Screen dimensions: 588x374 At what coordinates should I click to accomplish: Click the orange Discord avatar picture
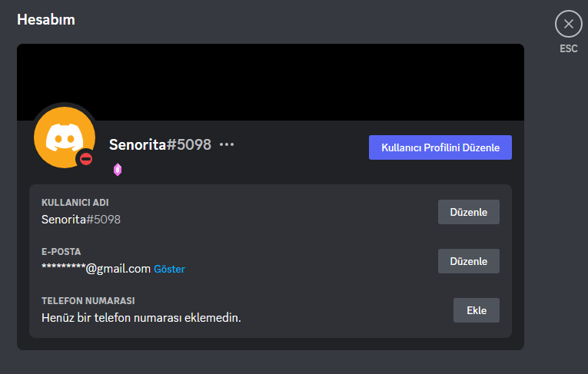62,135
